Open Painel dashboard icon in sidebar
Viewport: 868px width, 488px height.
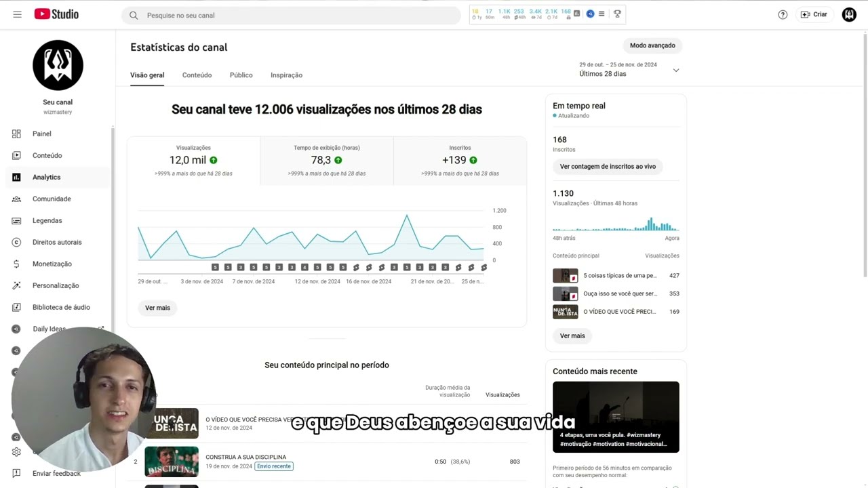pos(16,134)
